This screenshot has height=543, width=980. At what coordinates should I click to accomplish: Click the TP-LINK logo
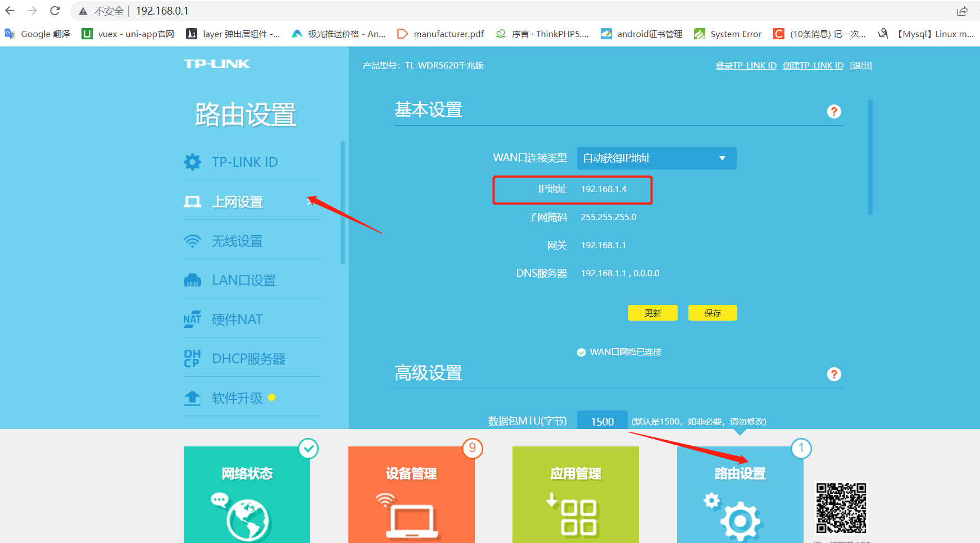click(x=217, y=64)
